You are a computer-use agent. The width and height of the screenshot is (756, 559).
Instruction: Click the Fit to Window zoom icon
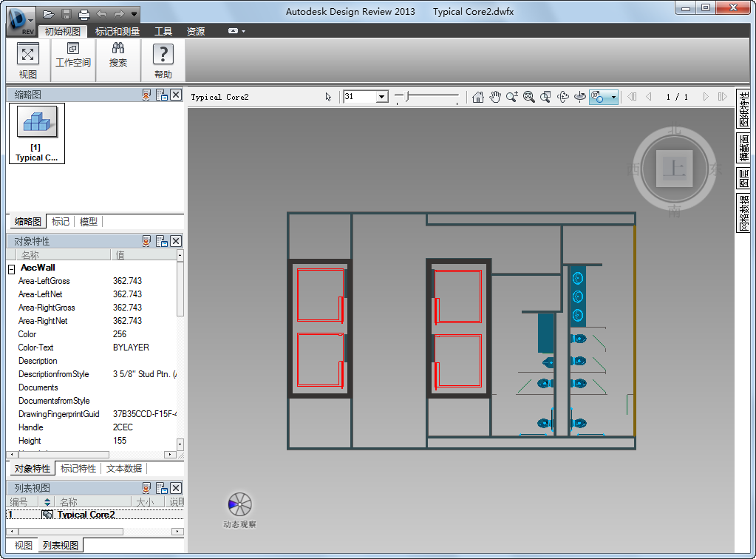(529, 97)
